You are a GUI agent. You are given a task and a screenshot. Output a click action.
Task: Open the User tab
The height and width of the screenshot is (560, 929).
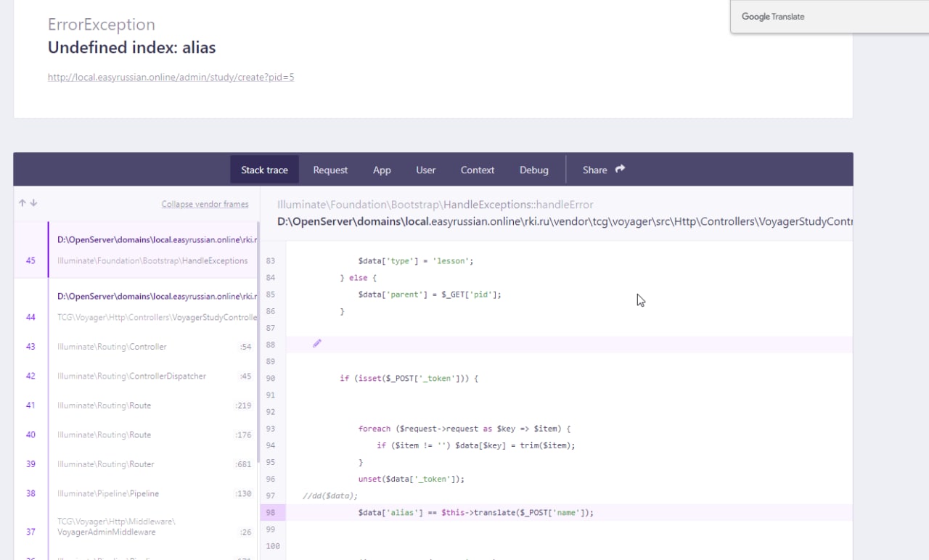point(425,170)
